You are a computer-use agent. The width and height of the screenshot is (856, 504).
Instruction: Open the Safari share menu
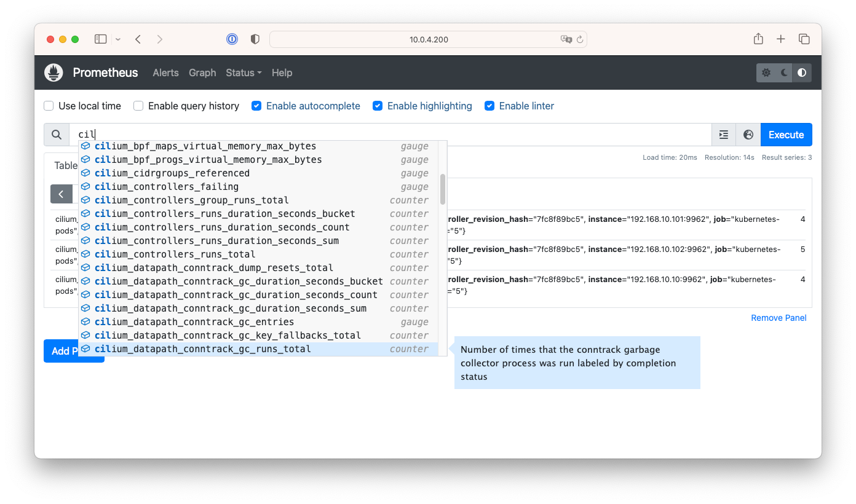point(758,39)
